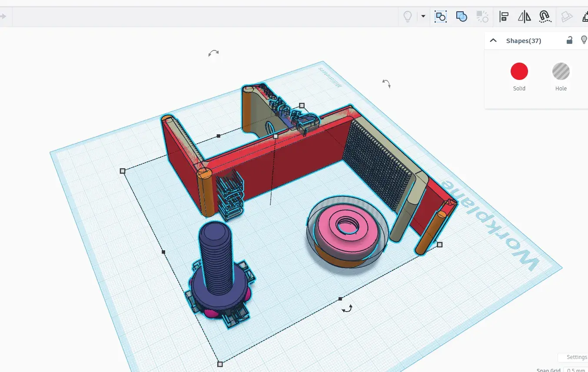The height and width of the screenshot is (372, 588).
Task: Click the Union group overlapping-shapes icon
Action: pyautogui.click(x=462, y=17)
